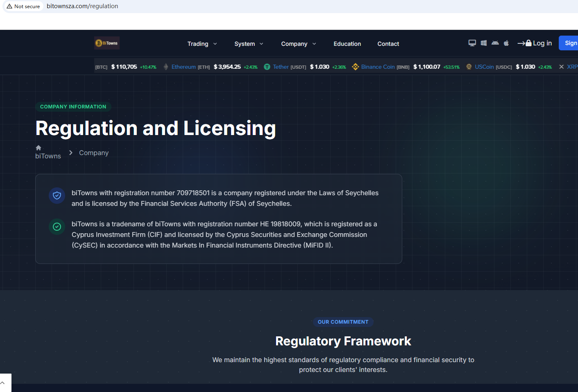The height and width of the screenshot is (392, 578).
Task: Click the browser address bar URL
Action: point(82,6)
